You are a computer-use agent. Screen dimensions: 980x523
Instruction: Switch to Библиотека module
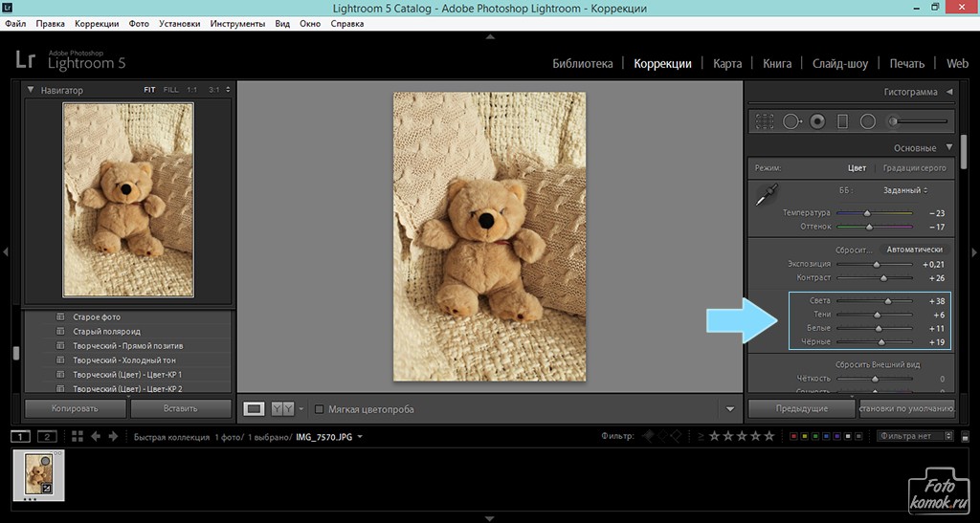[583, 64]
